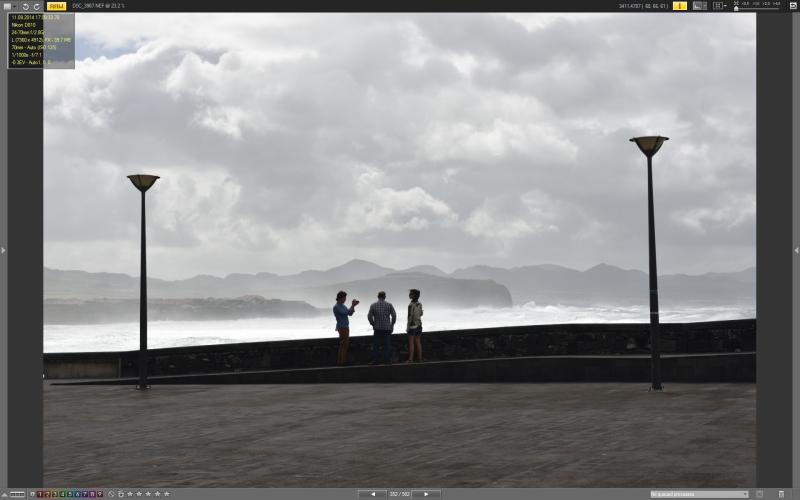Select the Nikon D810 camera text
This screenshot has width=800, height=500.
pyautogui.click(x=23, y=24)
